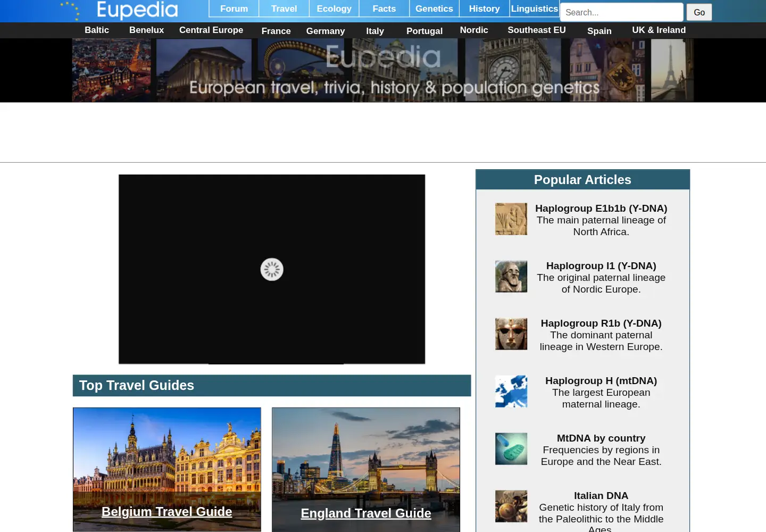Image resolution: width=766 pixels, height=532 pixels.
Task: Open the Southeast EU region menu
Action: tap(537, 30)
